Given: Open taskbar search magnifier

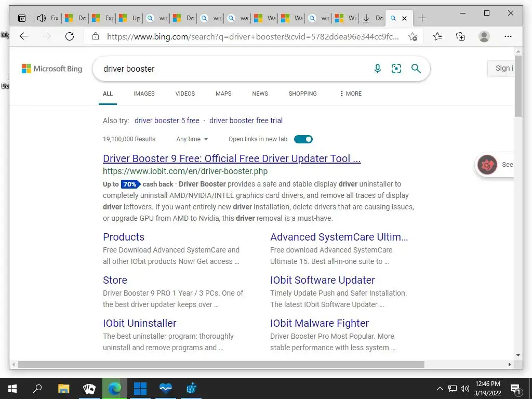Looking at the screenshot, I should pos(37,389).
